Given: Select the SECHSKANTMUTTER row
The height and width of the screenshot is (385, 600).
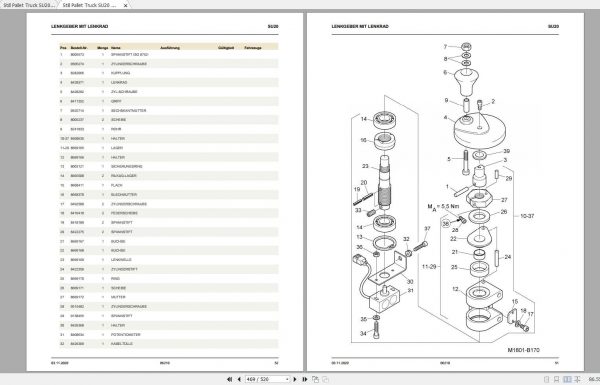Looking at the screenshot, I should 169,111.
